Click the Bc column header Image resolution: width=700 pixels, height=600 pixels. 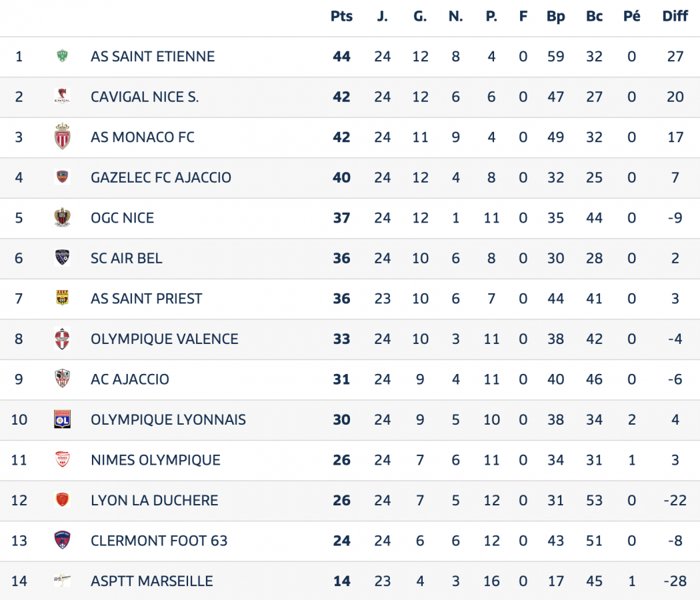(594, 17)
